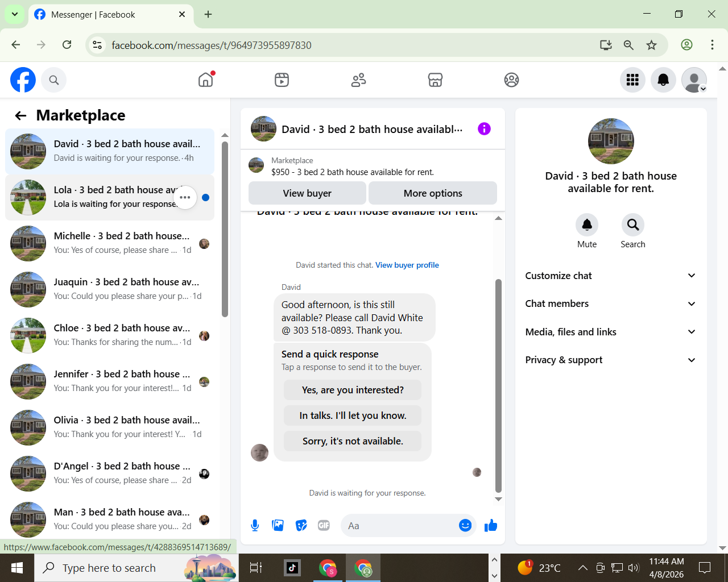The height and width of the screenshot is (582, 728).
Task: Open the Groups icon in top navigation
Action: pyautogui.click(x=511, y=80)
